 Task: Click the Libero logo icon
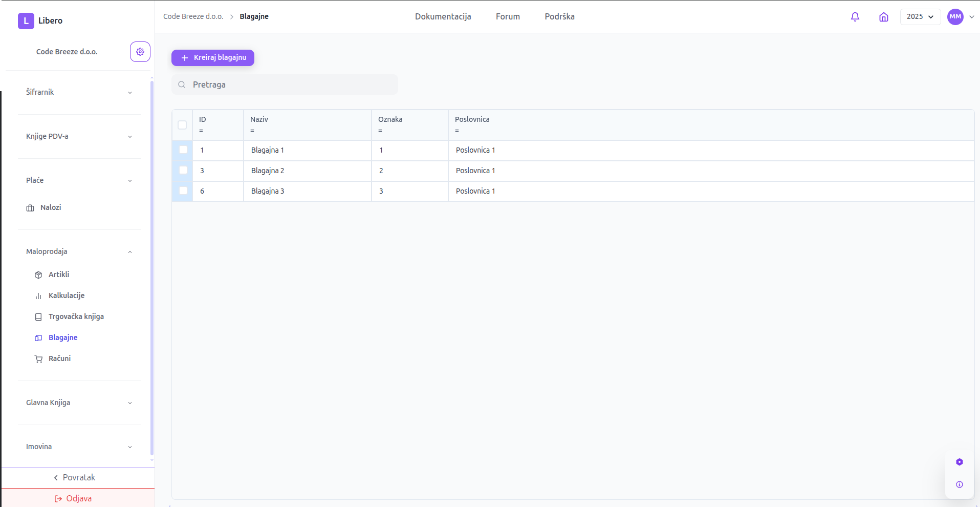tap(26, 21)
